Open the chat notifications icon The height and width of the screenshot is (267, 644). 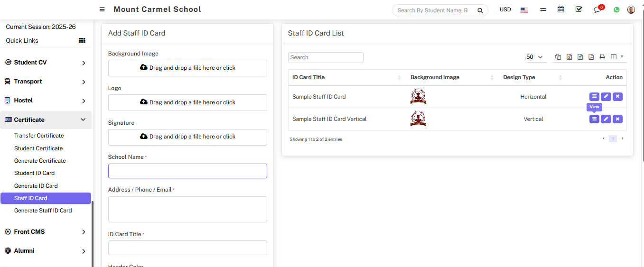[597, 9]
